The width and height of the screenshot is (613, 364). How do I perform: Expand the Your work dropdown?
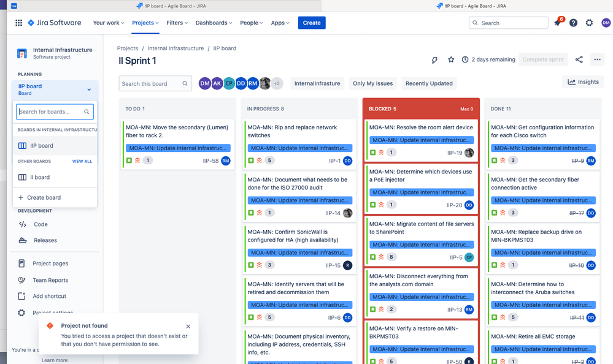(109, 23)
